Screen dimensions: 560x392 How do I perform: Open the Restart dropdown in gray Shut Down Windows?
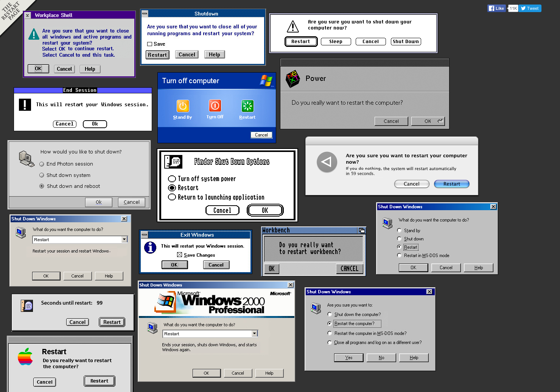(x=124, y=239)
